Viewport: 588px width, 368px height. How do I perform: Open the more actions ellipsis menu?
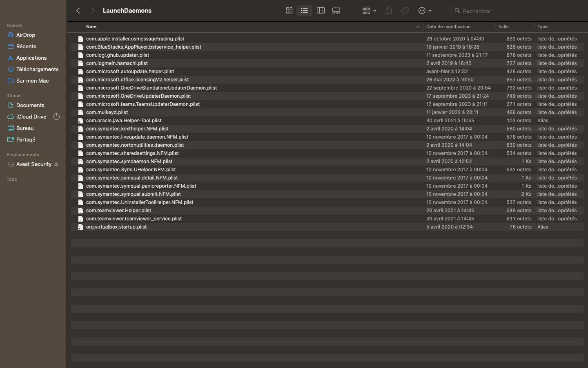coord(425,11)
